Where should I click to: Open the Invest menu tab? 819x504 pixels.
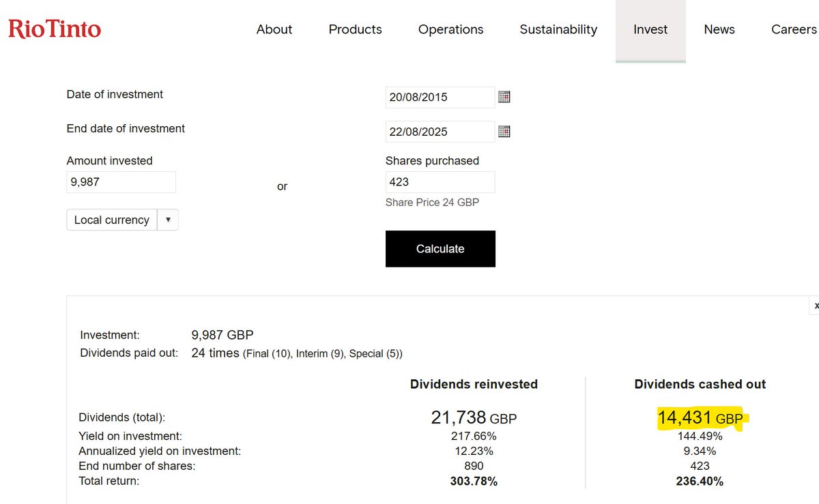(x=650, y=30)
